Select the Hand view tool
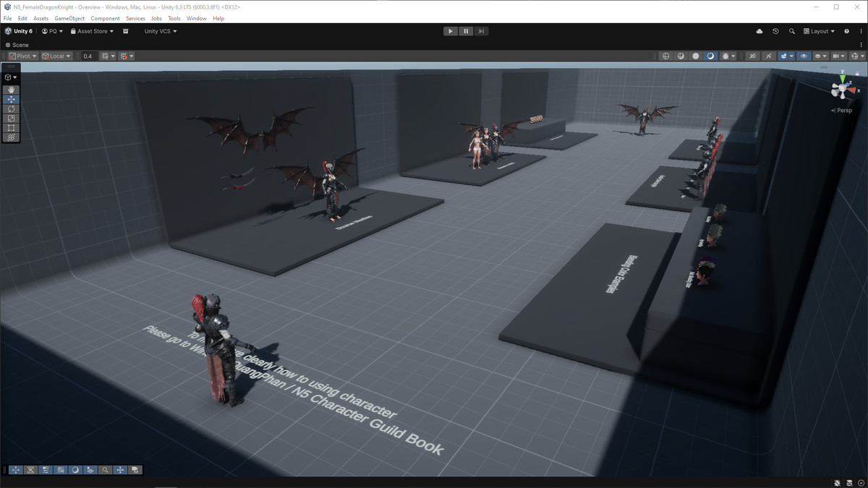The width and height of the screenshot is (868, 488). coord(11,90)
